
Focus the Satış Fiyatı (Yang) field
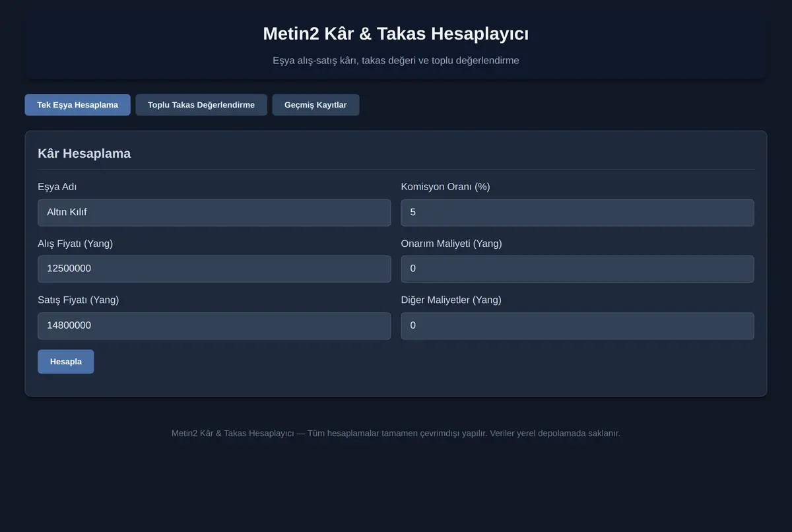click(x=214, y=325)
